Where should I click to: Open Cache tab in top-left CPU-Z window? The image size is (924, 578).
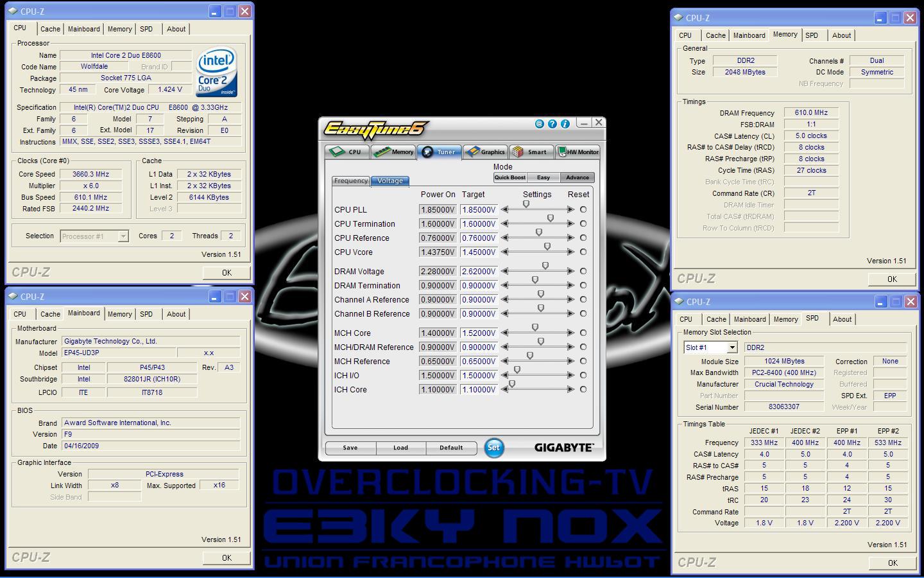click(x=50, y=29)
